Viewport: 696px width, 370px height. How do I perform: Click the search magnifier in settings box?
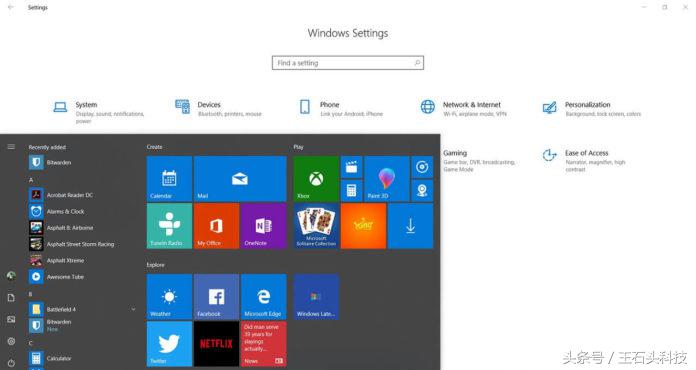417,63
